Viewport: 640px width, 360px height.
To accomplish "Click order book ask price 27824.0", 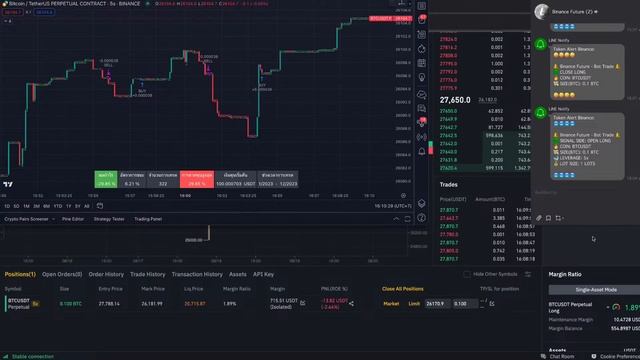I will click(x=448, y=40).
